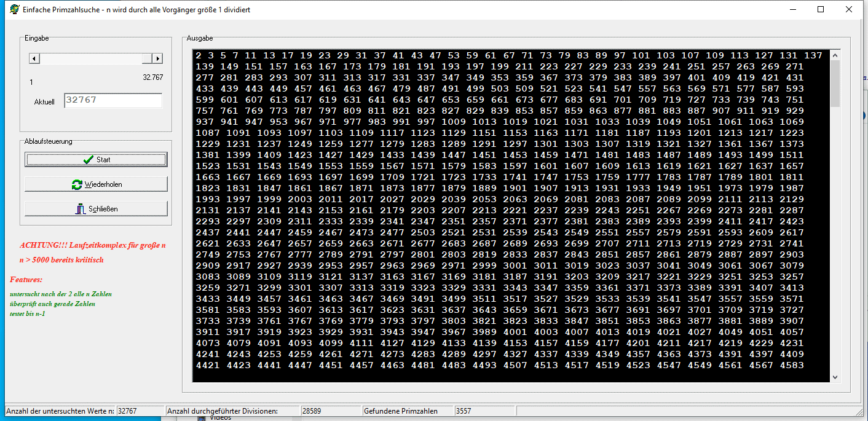Click the output vertical scrollbar thumb
Screen dimensions: 868x421
(x=835, y=83)
